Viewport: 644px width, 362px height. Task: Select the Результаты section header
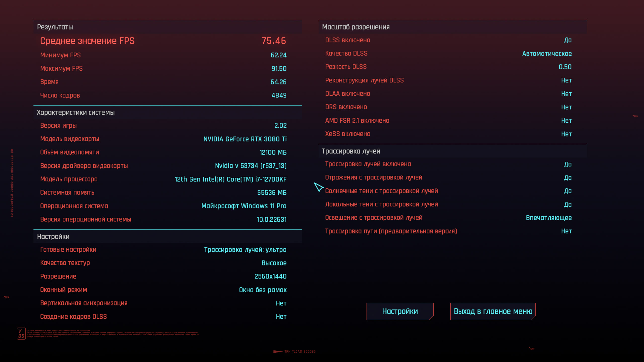[55, 27]
